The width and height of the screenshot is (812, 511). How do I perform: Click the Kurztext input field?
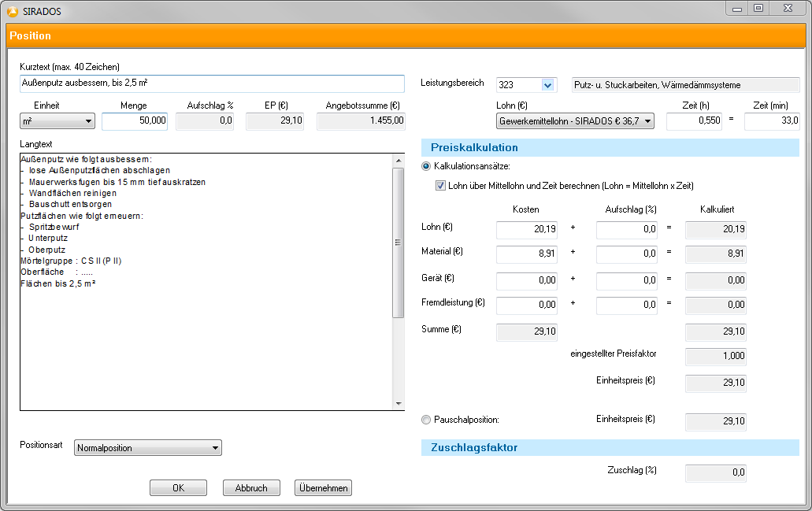click(211, 84)
